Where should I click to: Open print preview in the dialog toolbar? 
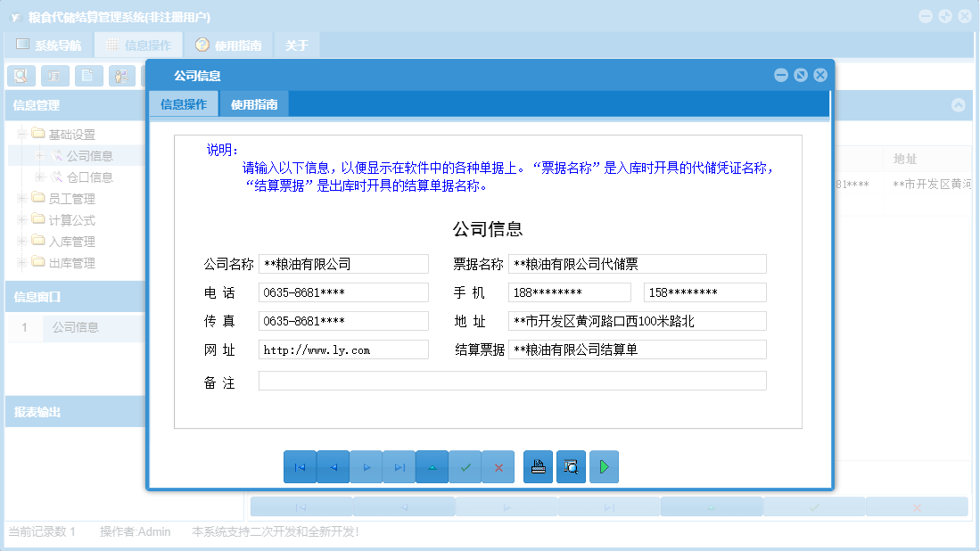click(x=571, y=466)
